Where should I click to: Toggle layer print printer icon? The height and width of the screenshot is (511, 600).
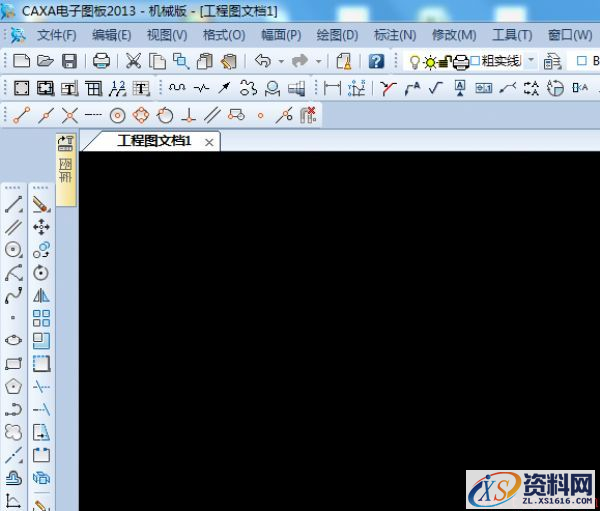coord(461,62)
